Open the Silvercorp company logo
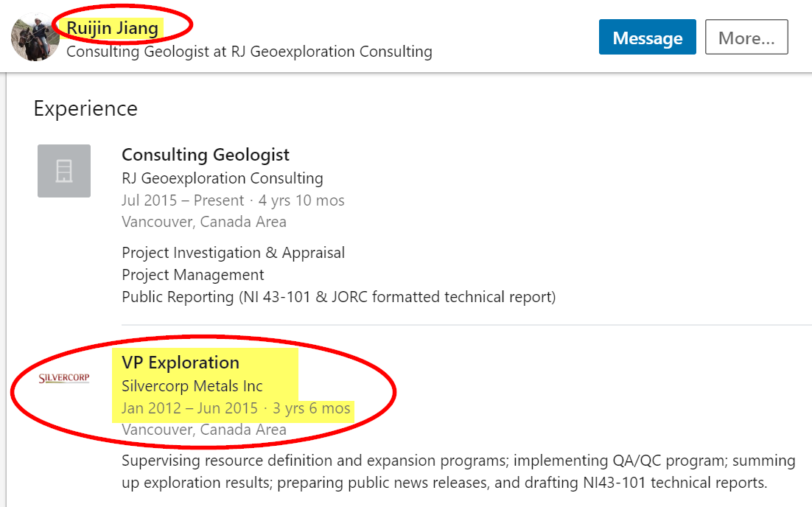 pyautogui.click(x=64, y=378)
